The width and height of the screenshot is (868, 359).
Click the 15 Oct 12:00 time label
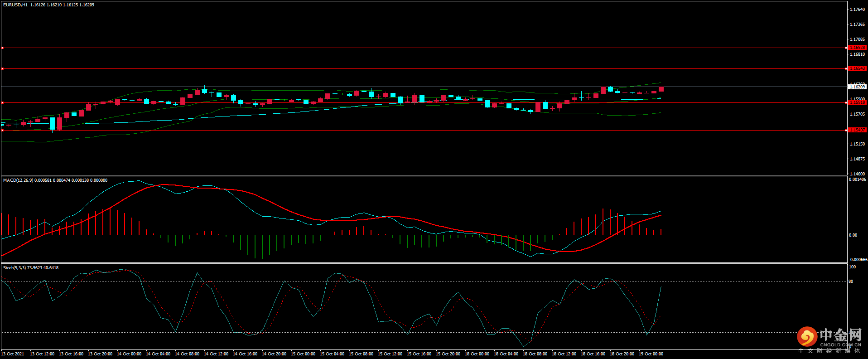click(x=390, y=354)
